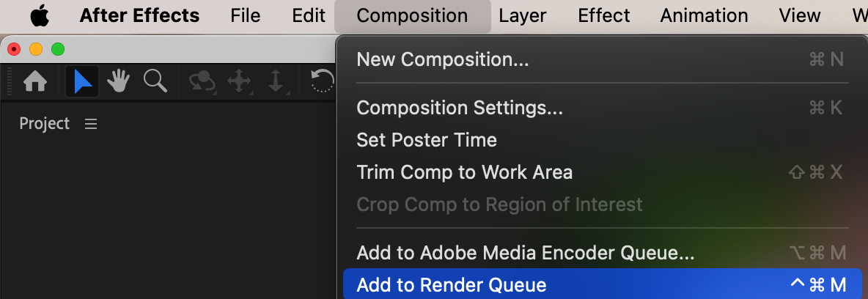Select the Orbit camera tool
Viewport: 868px width, 299px height.
[x=202, y=82]
